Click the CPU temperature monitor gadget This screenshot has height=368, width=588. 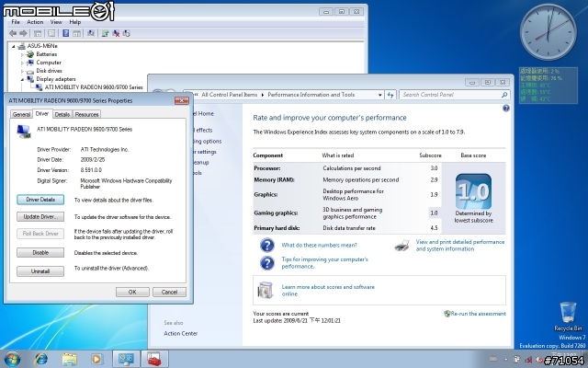548,86
